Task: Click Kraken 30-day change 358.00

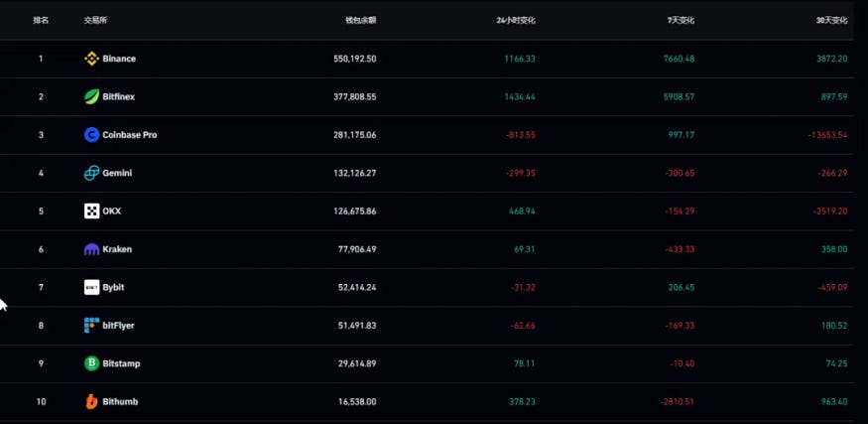Action: click(x=834, y=249)
